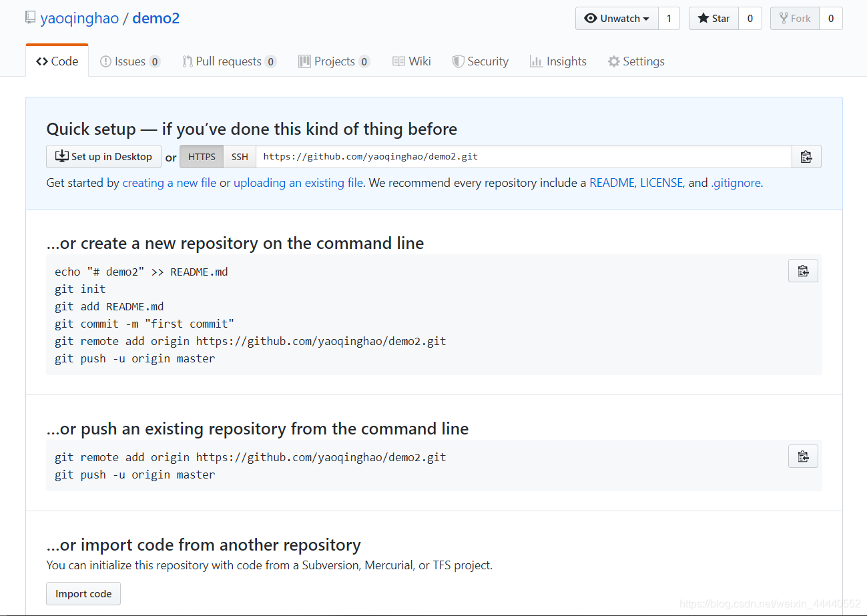Open the repository Settings tab
The width and height of the screenshot is (867, 616).
point(636,61)
